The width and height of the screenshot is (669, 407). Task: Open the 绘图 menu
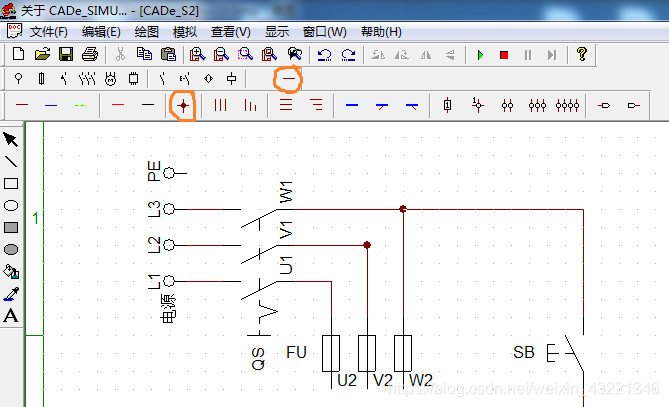pyautogui.click(x=147, y=32)
